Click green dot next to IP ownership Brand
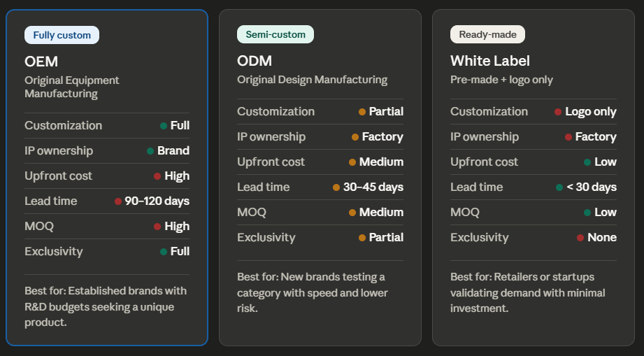This screenshot has height=356, width=644. point(150,151)
